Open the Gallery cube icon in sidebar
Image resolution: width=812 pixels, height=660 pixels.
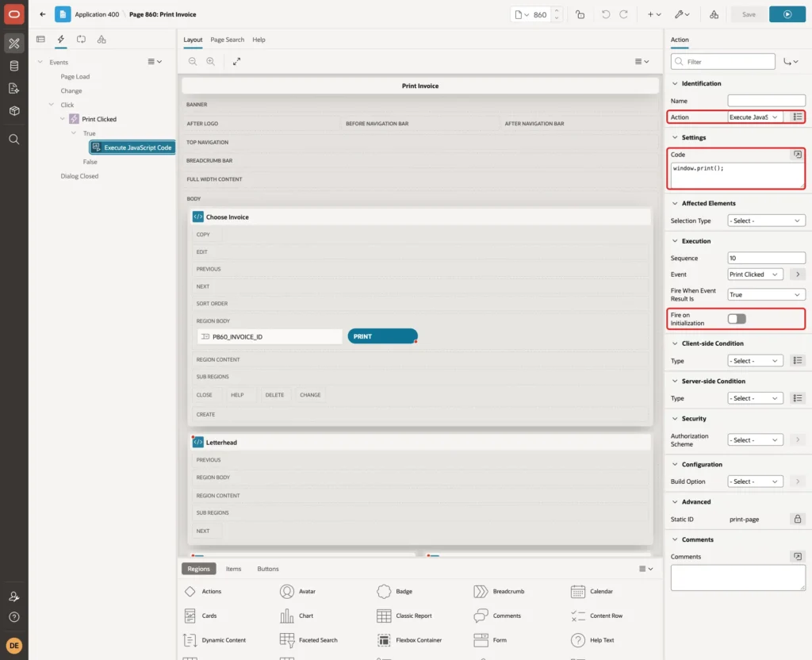[14, 110]
